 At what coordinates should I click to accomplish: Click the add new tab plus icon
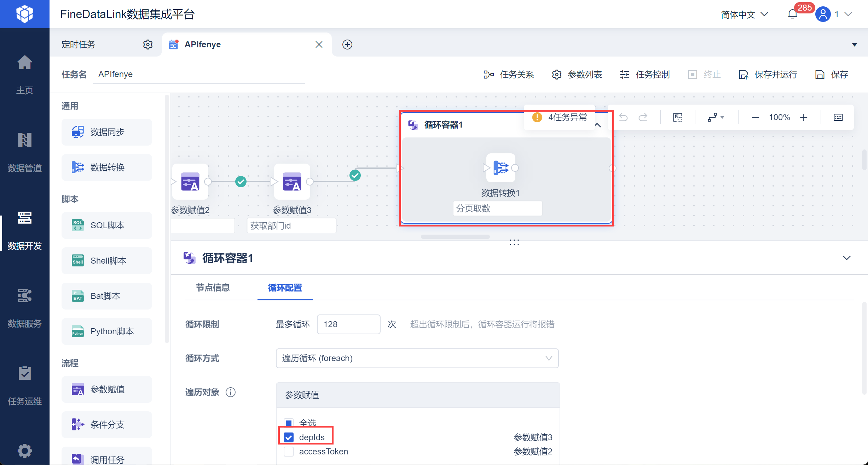[347, 45]
